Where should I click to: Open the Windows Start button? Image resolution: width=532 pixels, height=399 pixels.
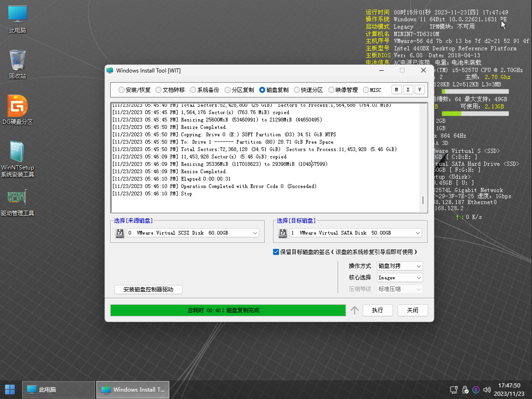[x=10, y=389]
